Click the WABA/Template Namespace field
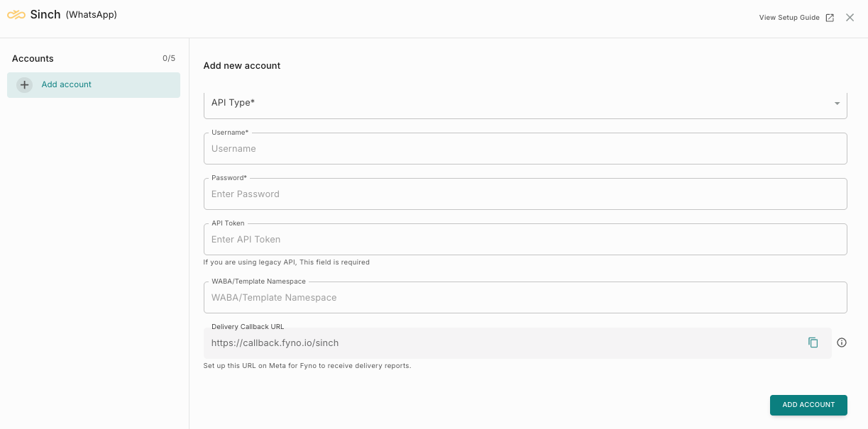The height and width of the screenshot is (429, 868). pos(525,298)
